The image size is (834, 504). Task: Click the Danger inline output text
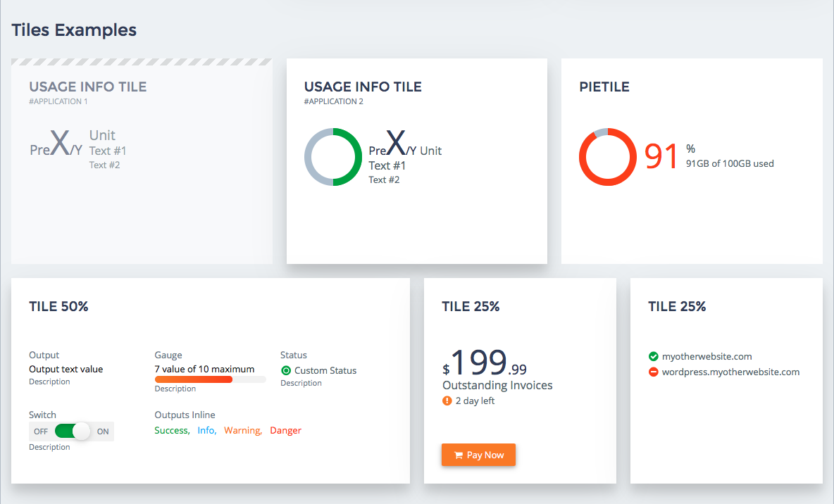tap(285, 430)
